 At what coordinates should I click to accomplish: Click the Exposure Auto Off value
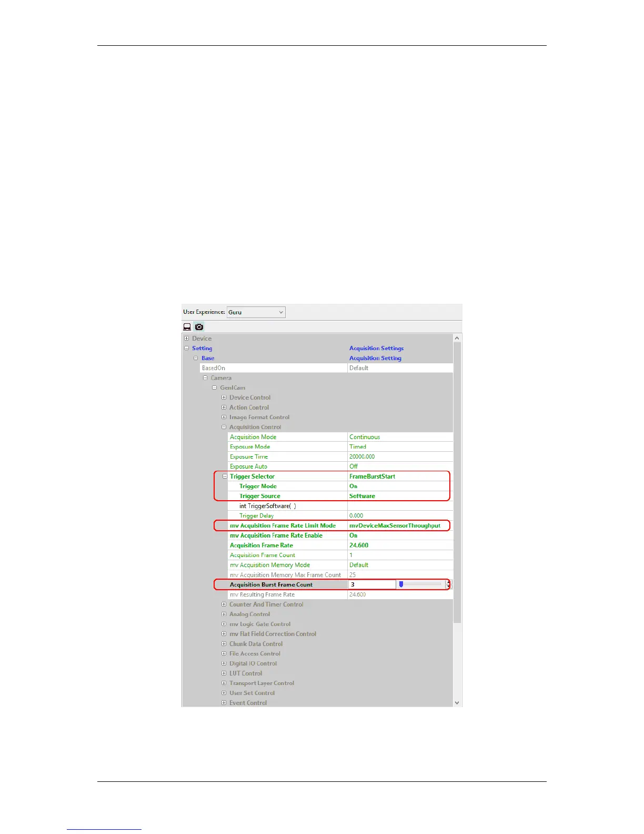tap(354, 466)
